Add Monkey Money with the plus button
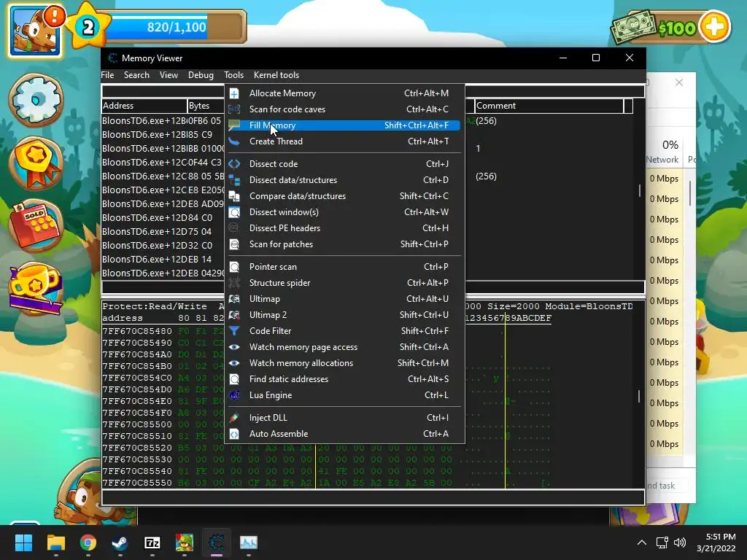 click(x=714, y=27)
